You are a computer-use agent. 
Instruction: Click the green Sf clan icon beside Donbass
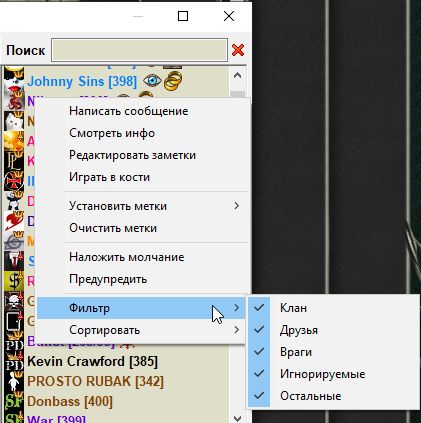click(x=14, y=401)
